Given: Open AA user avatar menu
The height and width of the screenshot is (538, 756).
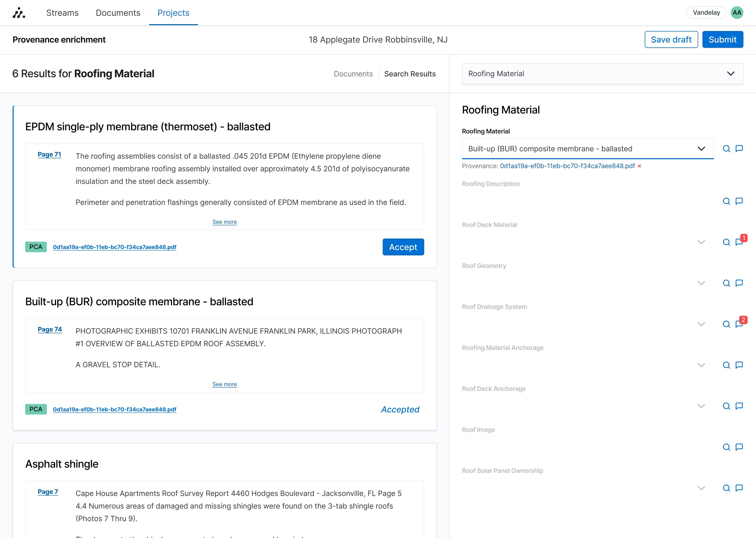Looking at the screenshot, I should pos(737,13).
